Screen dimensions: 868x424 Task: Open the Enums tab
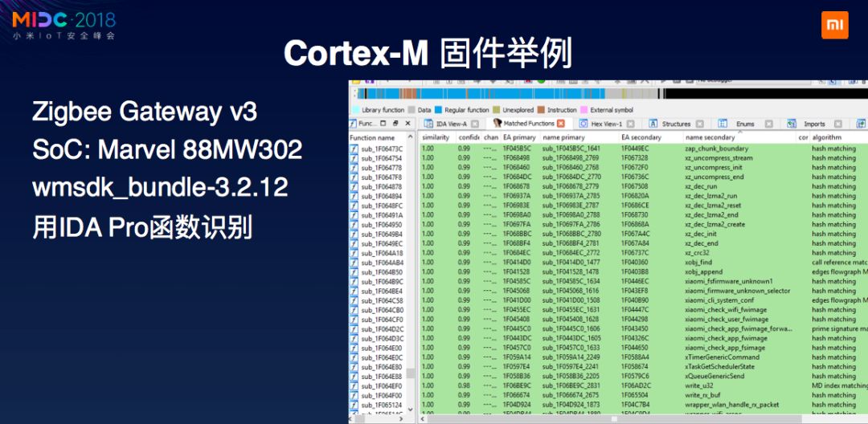(x=744, y=124)
